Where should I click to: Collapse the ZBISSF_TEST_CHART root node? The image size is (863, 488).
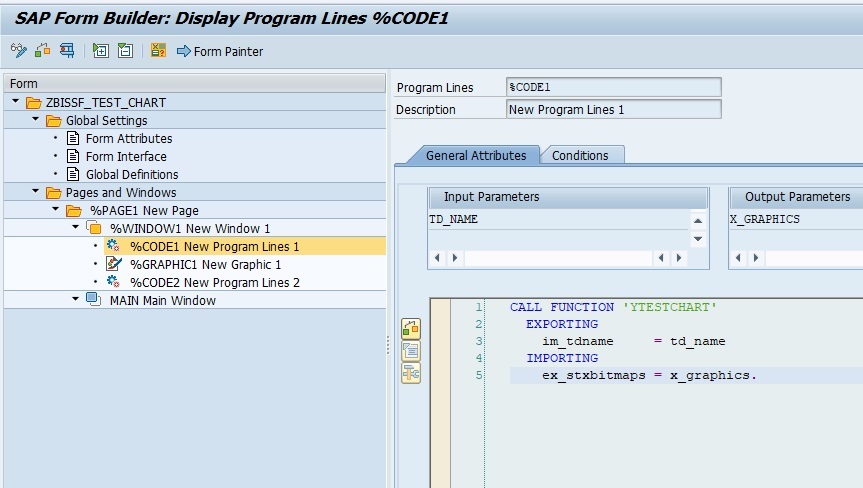coord(15,102)
